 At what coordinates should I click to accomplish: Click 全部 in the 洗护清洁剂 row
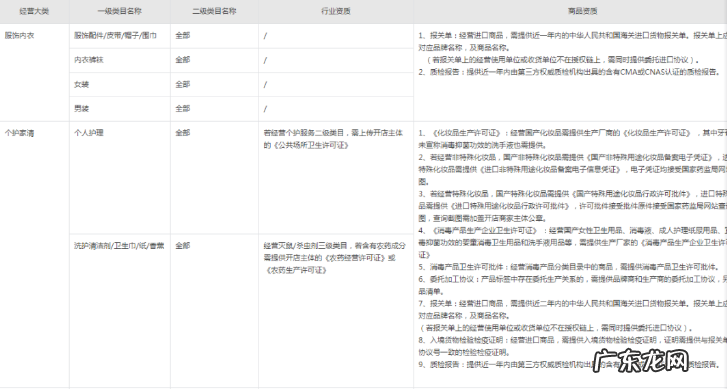point(183,246)
